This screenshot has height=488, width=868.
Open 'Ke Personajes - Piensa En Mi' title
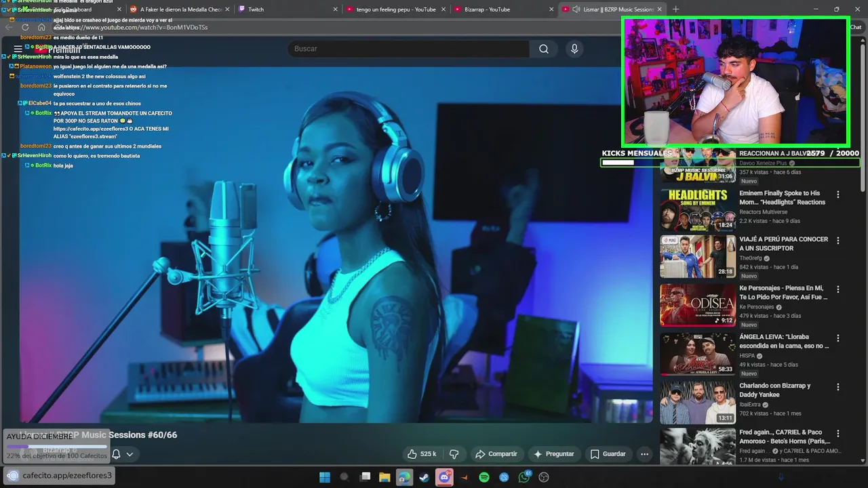pos(783,293)
